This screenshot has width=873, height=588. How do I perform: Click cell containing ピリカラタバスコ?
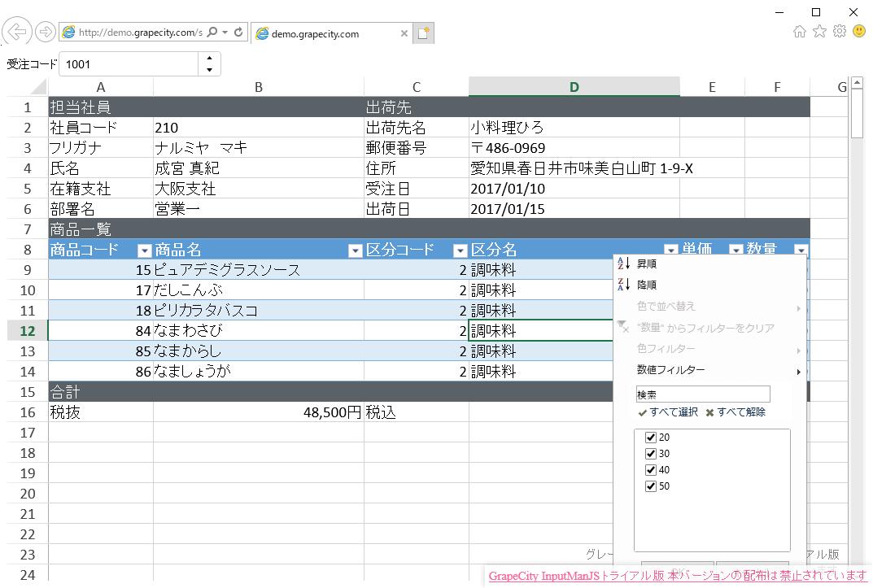tap(259, 311)
